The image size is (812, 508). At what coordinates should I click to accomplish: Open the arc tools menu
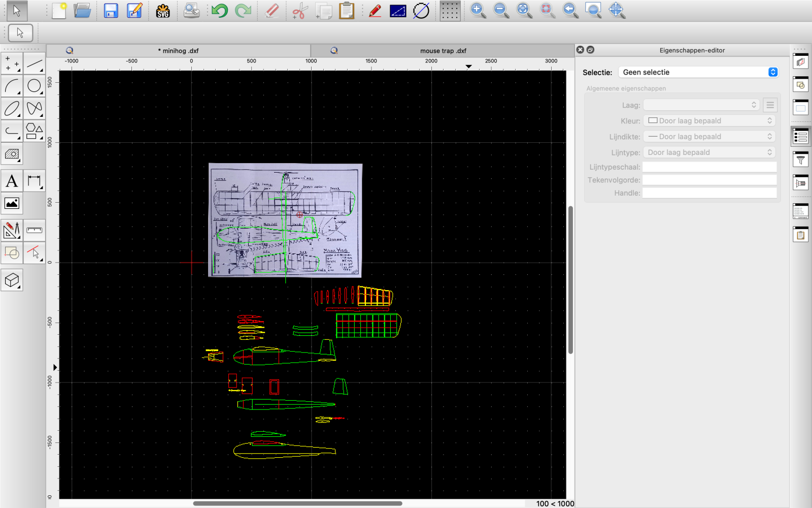click(x=12, y=86)
